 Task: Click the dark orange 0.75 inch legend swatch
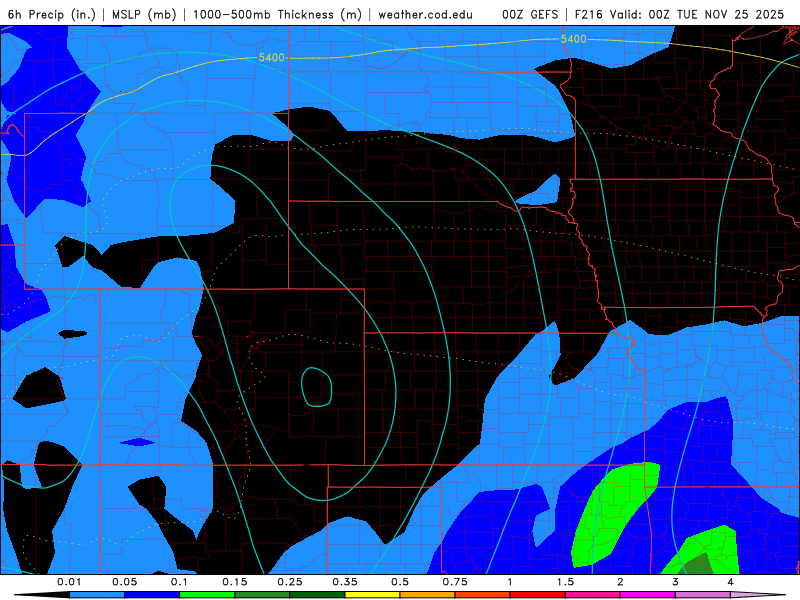click(x=483, y=595)
